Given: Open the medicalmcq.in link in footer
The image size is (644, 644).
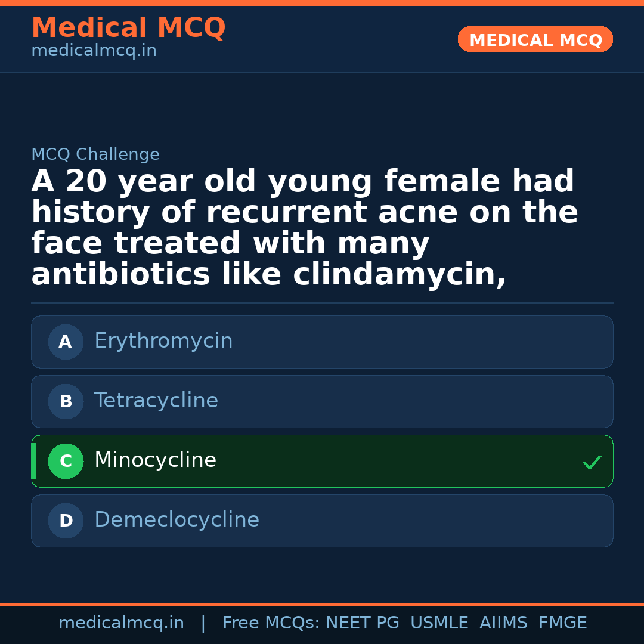Looking at the screenshot, I should tap(121, 623).
